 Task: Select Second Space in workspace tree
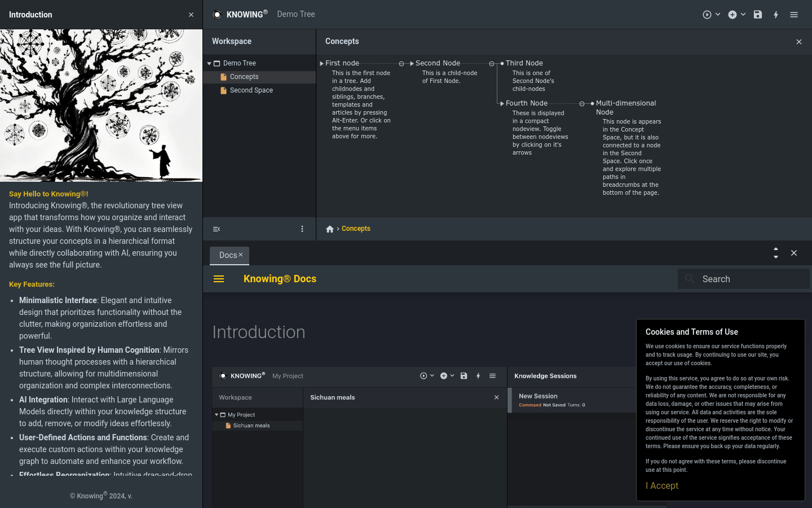click(251, 90)
